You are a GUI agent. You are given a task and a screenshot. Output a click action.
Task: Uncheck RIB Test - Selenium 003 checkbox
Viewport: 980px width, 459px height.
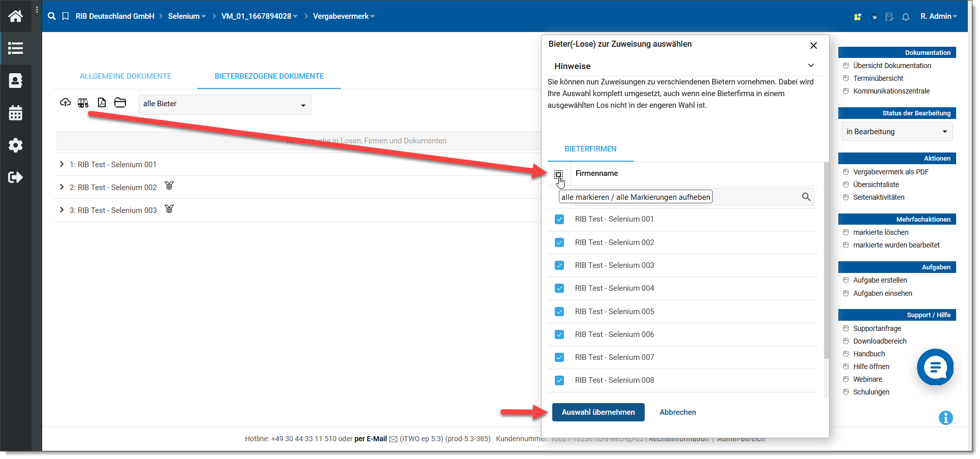pyautogui.click(x=559, y=265)
